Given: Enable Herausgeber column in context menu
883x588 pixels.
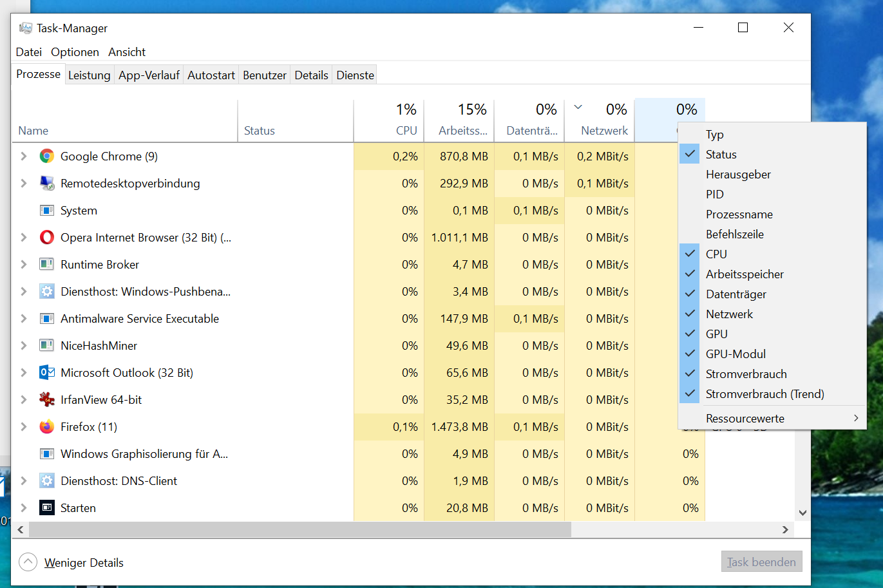Looking at the screenshot, I should click(772, 175).
